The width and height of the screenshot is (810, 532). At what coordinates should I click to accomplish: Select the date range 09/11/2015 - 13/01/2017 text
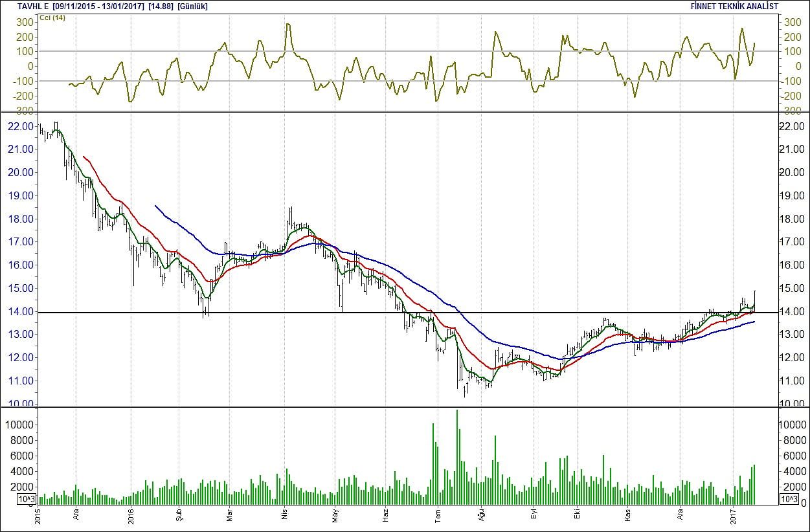95,6
